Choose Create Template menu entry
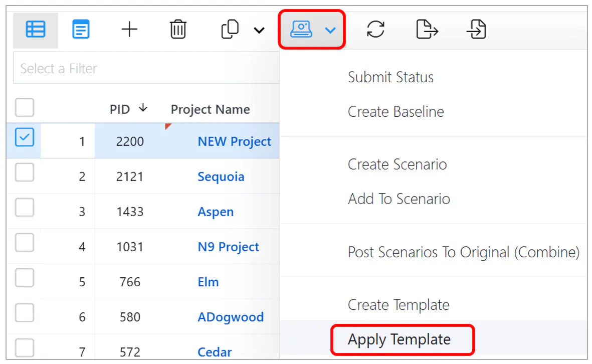This screenshot has width=592, height=364. coord(399,305)
